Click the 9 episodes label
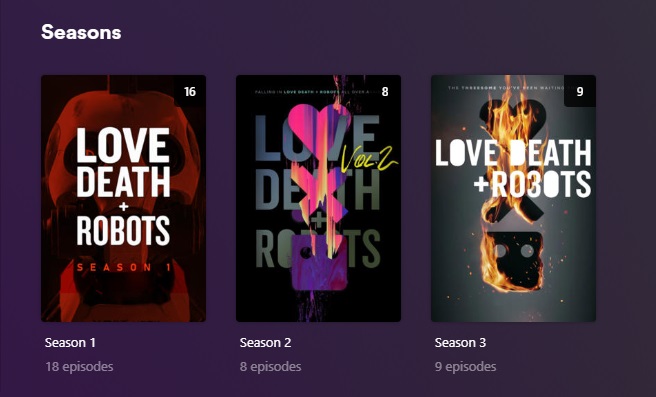Viewport: 656px width, 397px height. [465, 366]
